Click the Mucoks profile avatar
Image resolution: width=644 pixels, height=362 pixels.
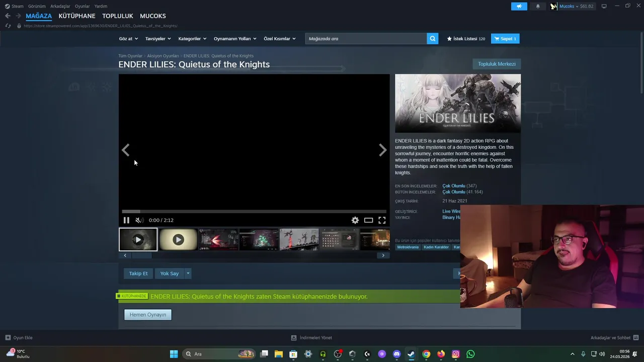(x=553, y=6)
